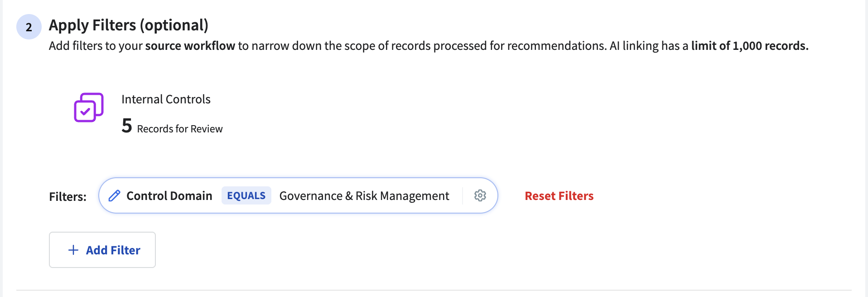Image resolution: width=868 pixels, height=297 pixels.
Task: Click the Control Domain filter field name
Action: 169,196
